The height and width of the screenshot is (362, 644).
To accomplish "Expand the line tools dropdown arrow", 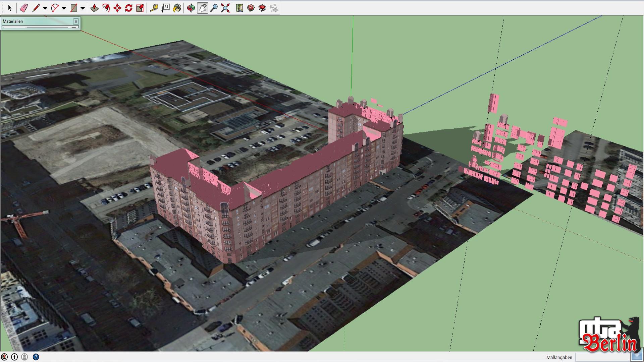I will pyautogui.click(x=45, y=8).
